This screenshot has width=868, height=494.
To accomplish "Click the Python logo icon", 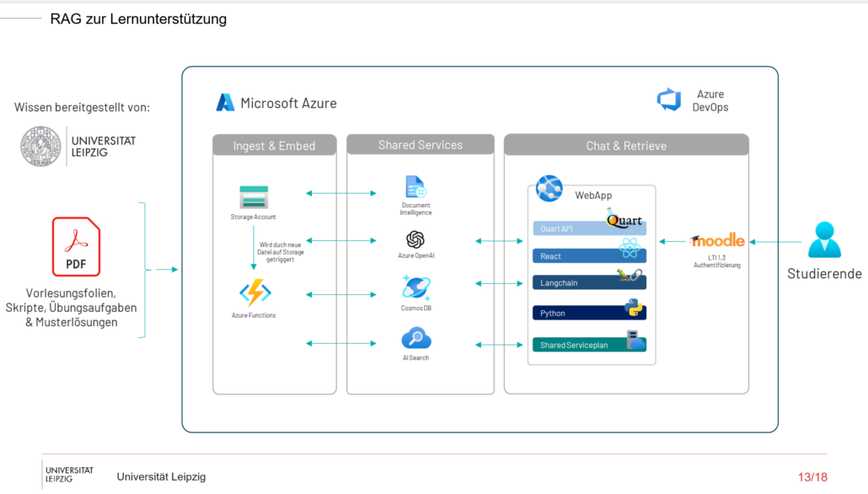I will coord(633,308).
